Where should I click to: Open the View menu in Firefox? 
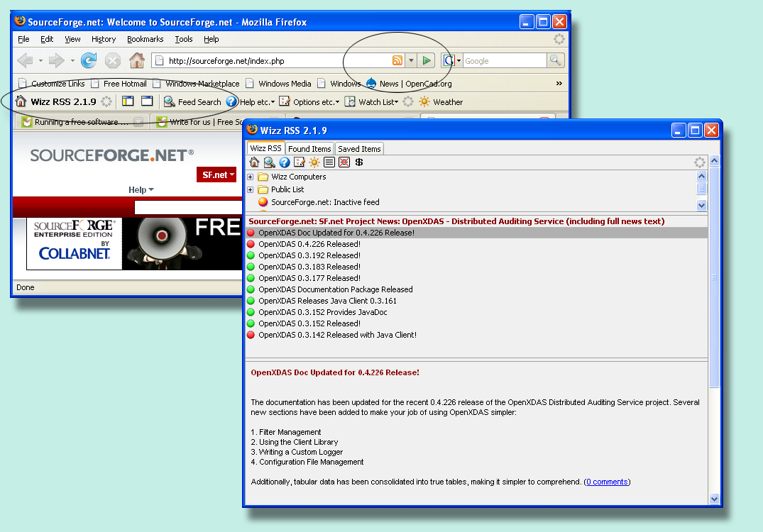click(x=72, y=39)
